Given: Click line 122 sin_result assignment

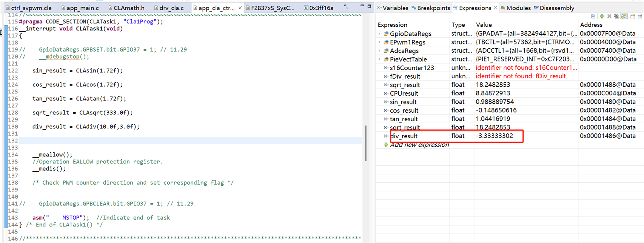Looking at the screenshot, I should (77, 70).
